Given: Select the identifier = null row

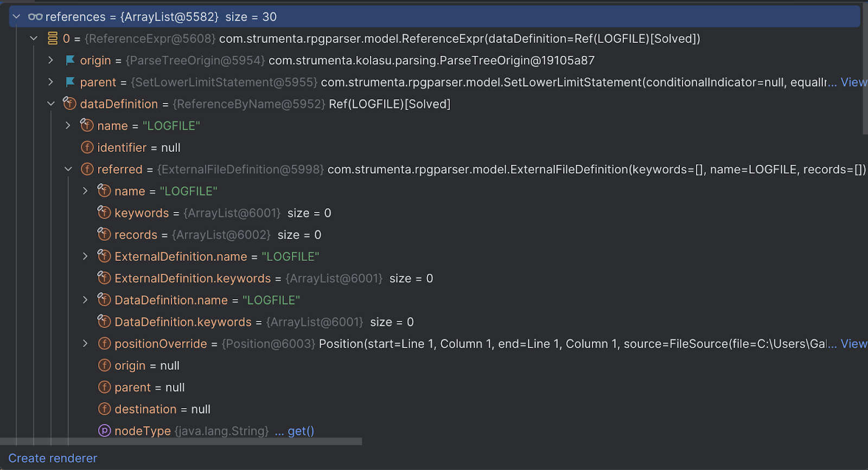Looking at the screenshot, I should pos(434,147).
